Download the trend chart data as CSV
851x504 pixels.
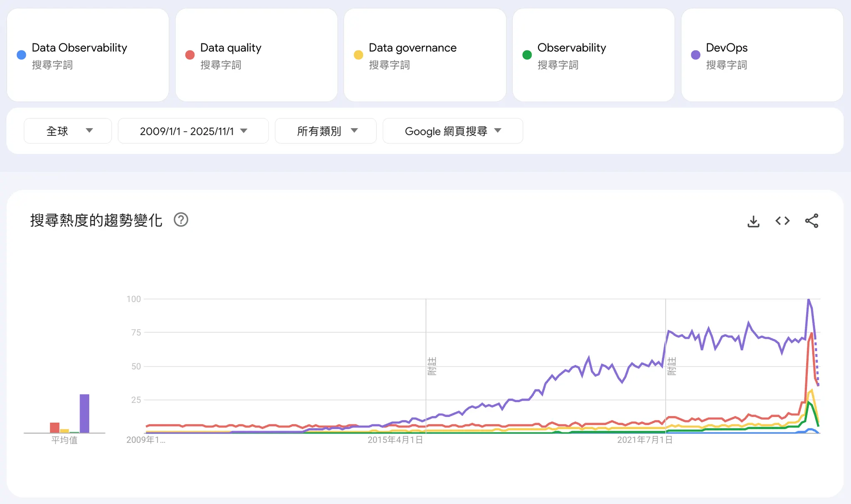point(753,221)
